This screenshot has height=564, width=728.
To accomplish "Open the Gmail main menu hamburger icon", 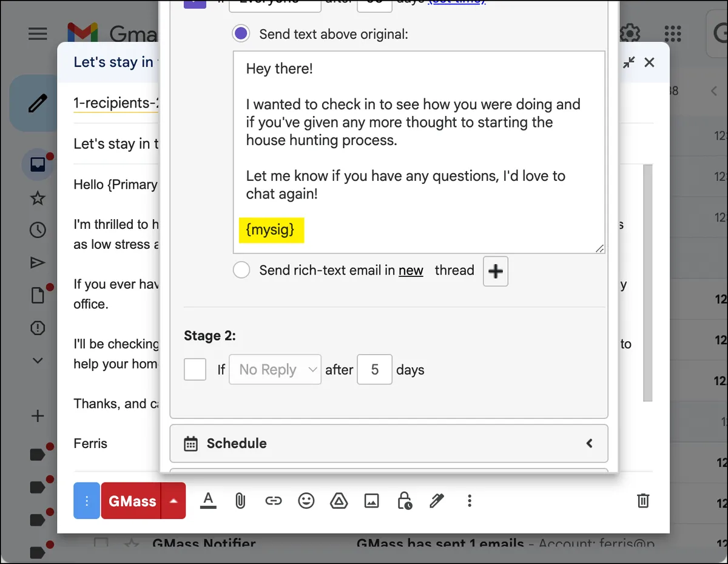I will [38, 33].
